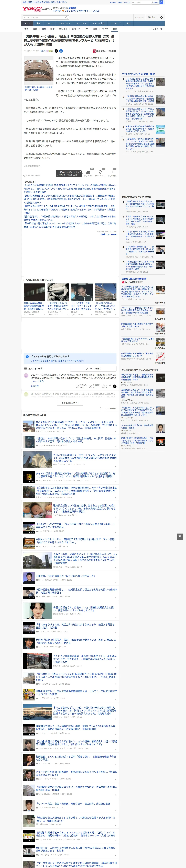This screenshot has height=868, width=186.
Task: Open video ranking item 1 thumbnail
Action: point(160,205)
